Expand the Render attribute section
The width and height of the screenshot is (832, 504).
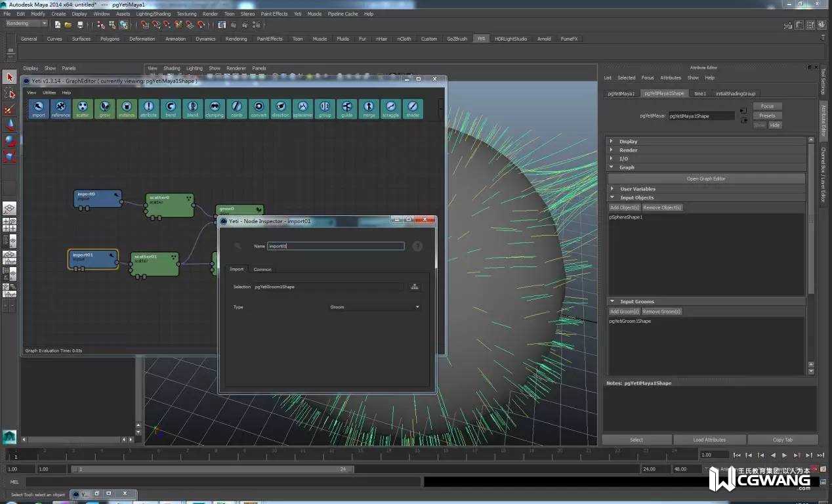628,150
